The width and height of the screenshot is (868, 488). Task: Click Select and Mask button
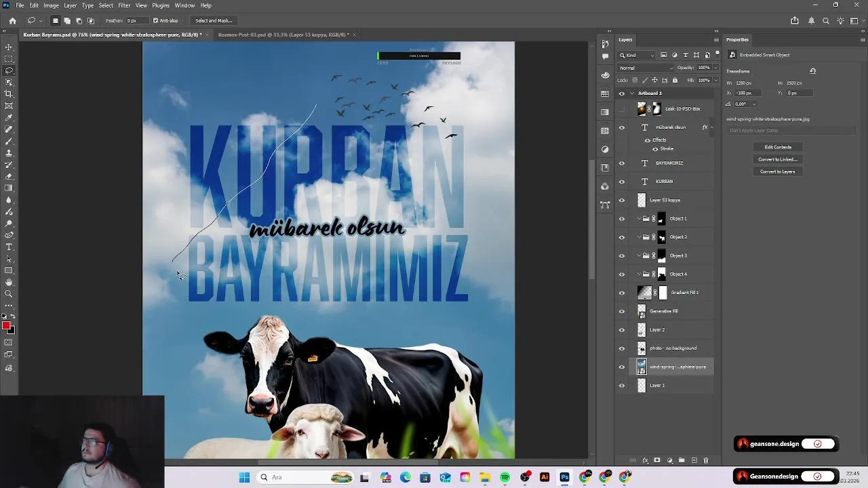coord(214,20)
